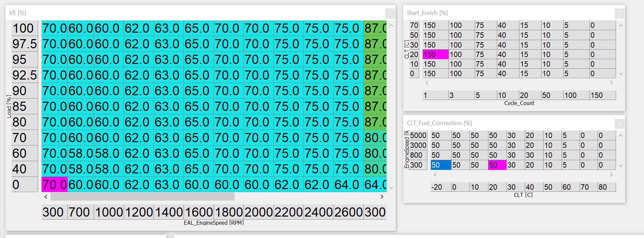
Task: Close the Start_Enrich [%] panel
Action: click(x=619, y=14)
